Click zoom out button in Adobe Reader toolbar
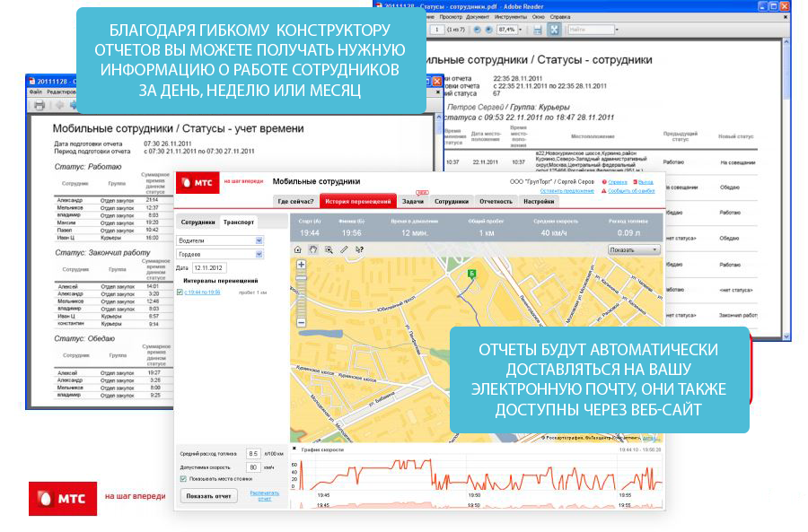The height and width of the screenshot is (532, 808). click(x=478, y=30)
